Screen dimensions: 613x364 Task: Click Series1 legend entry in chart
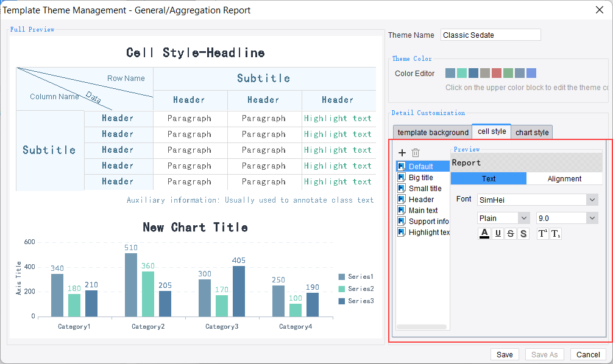(356, 276)
